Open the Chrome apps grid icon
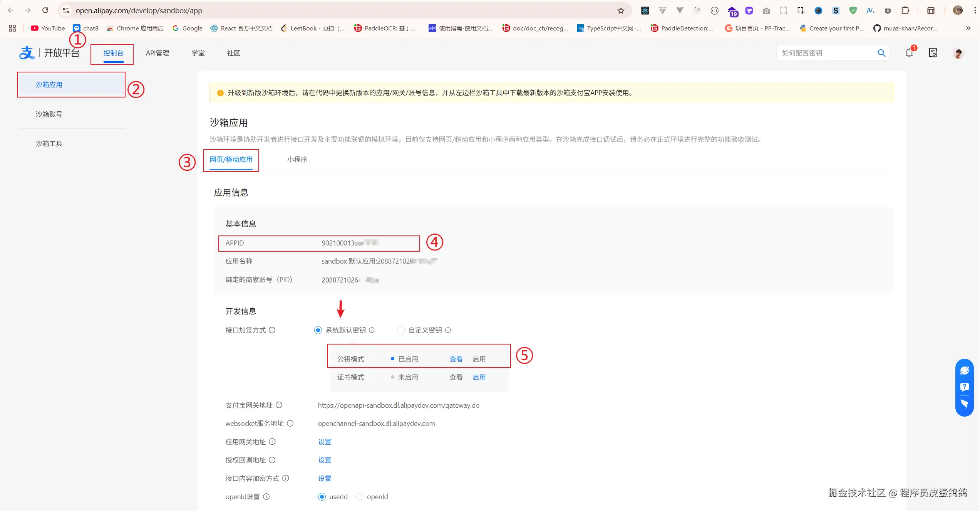Viewport: 980px width, 511px height. pos(12,28)
